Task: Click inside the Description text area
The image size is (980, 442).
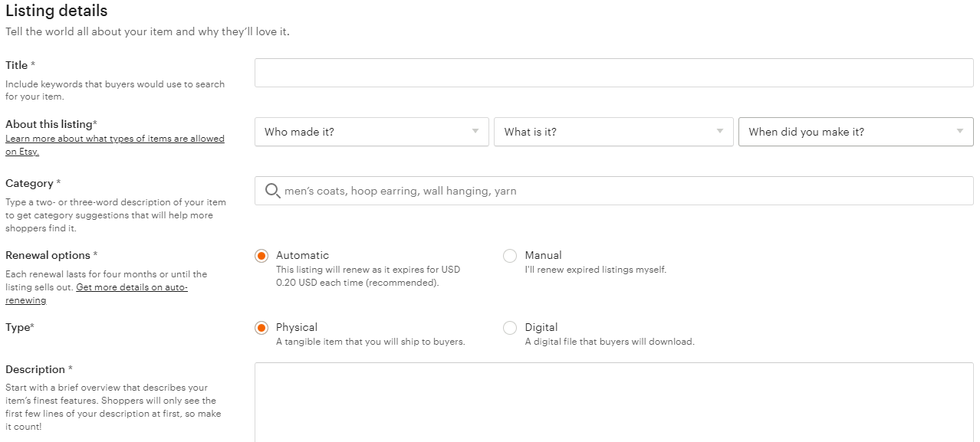Action: click(x=613, y=401)
